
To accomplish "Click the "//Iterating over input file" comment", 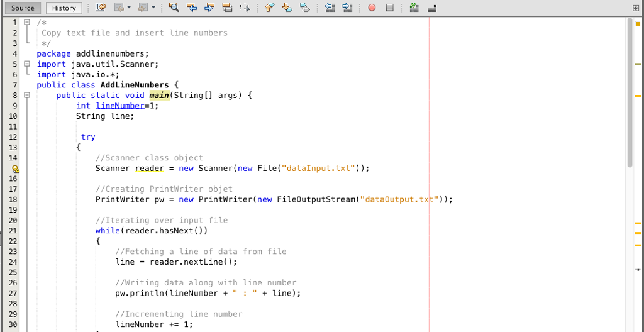I will [162, 220].
